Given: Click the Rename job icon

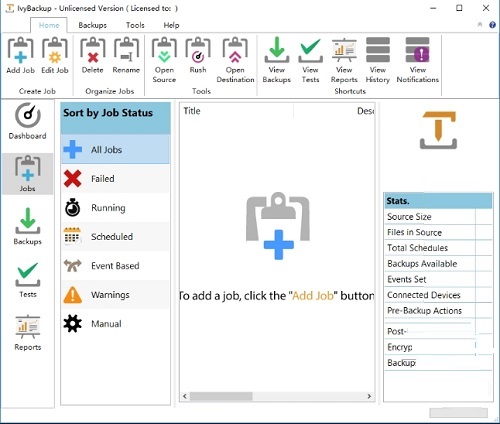Looking at the screenshot, I should point(126,50).
